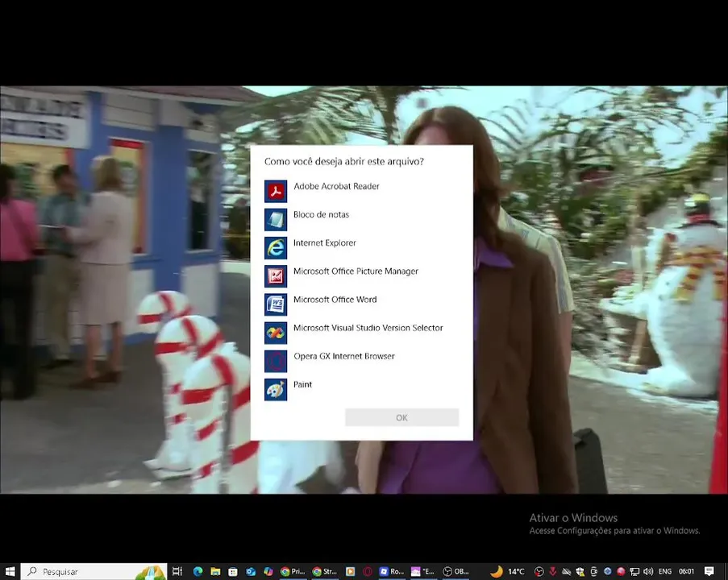Image resolution: width=728 pixels, height=580 pixels.
Task: Switch the ENG input language indicator
Action: pyautogui.click(x=665, y=571)
